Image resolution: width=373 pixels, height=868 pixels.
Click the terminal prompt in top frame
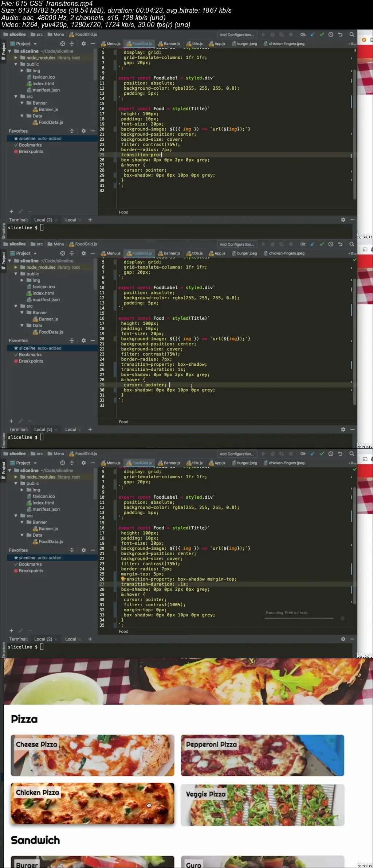coord(25,227)
